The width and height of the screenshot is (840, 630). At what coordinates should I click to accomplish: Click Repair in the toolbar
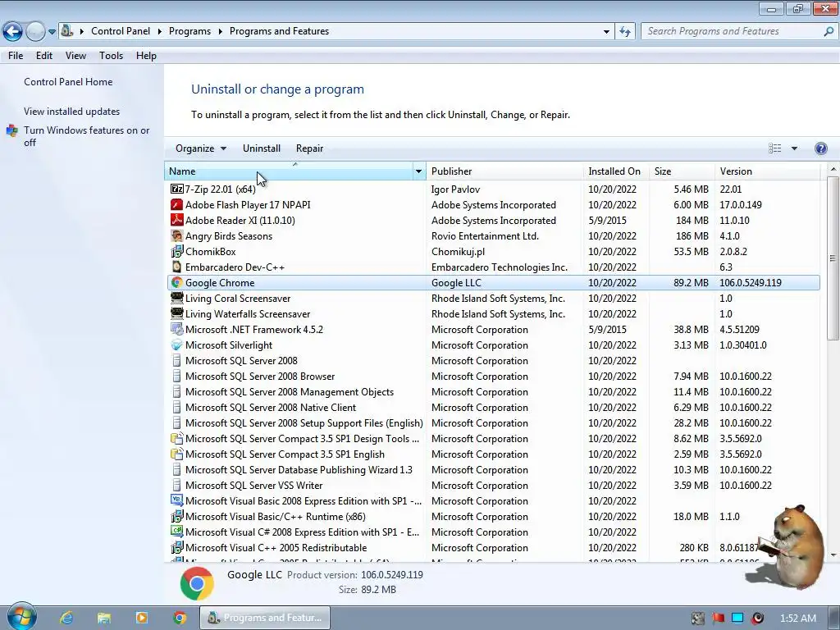(309, 148)
